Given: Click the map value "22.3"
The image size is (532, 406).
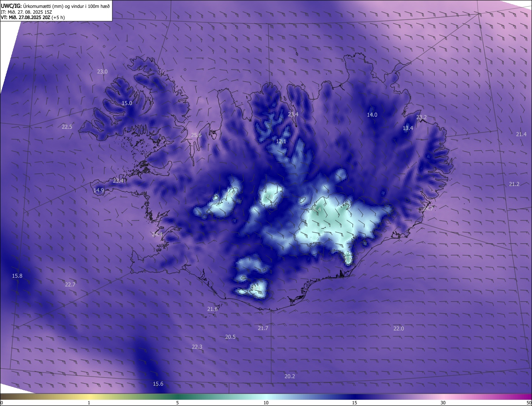Looking at the screenshot, I should tap(197, 347).
